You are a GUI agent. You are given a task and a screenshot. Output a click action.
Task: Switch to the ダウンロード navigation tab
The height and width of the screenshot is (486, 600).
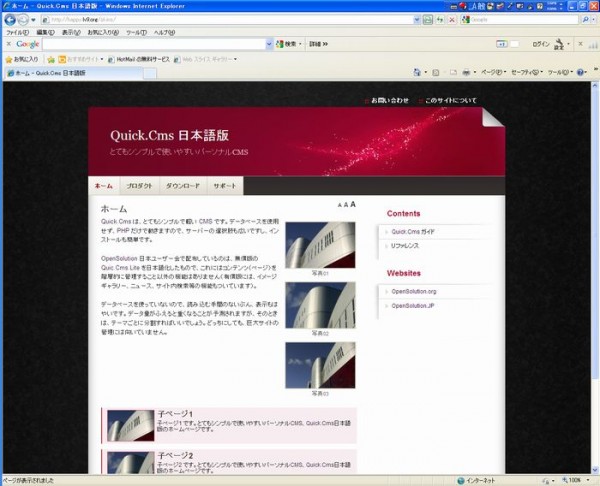point(182,187)
